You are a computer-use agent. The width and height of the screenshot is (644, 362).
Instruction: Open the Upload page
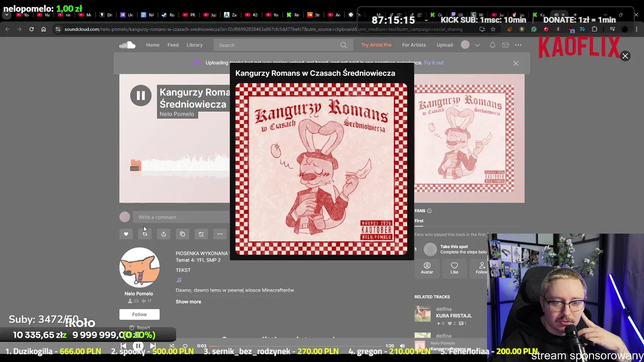[x=445, y=45]
